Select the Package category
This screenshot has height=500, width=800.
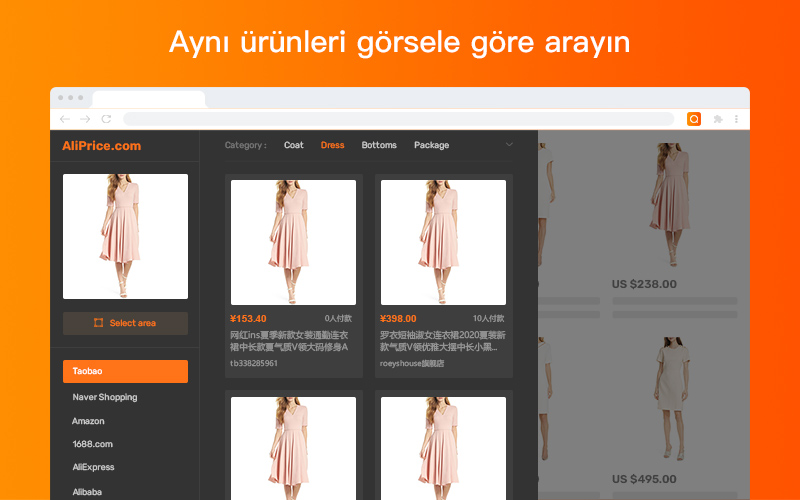click(432, 145)
